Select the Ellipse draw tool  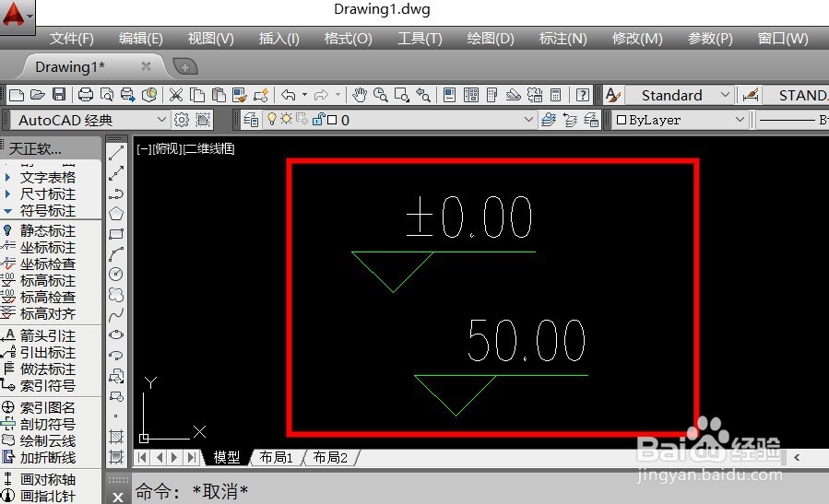tap(116, 334)
